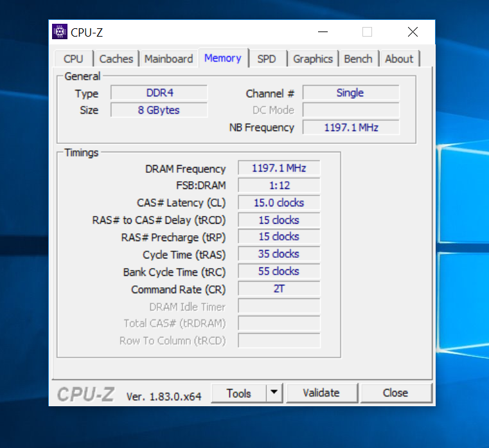Viewport: 489px width, 448px height.
Task: Click the NB Frequency 1197.1 MHz value
Action: [351, 128]
